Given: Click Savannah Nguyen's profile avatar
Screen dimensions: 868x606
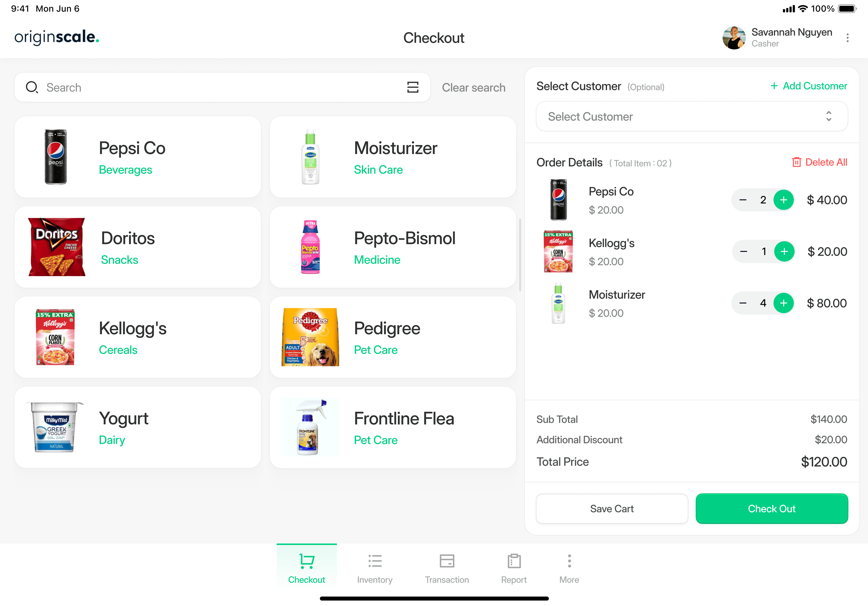Looking at the screenshot, I should point(734,38).
